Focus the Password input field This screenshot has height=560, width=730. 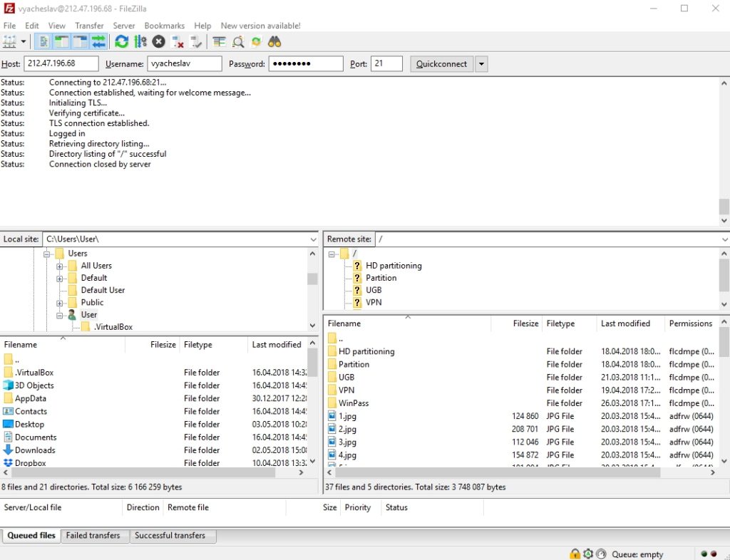306,63
